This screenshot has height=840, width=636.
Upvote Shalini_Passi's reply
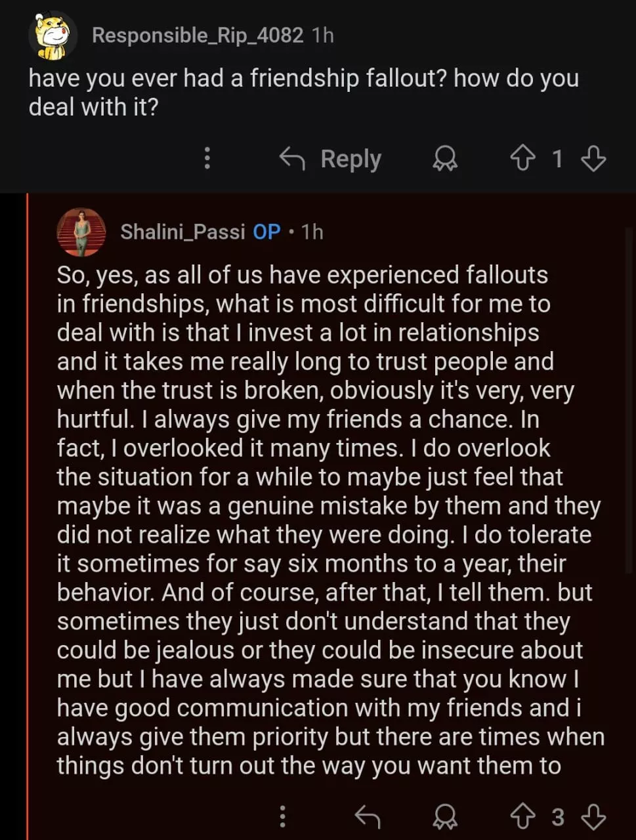[x=522, y=817]
